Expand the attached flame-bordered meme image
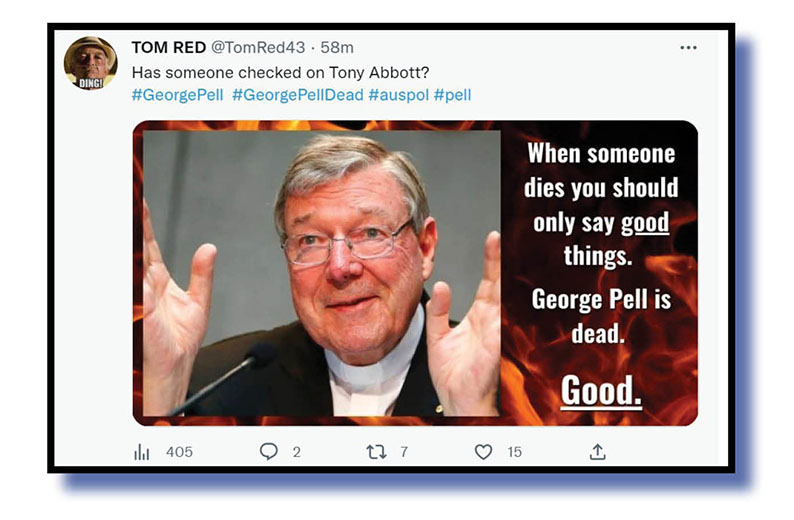794x520 pixels. [415, 273]
